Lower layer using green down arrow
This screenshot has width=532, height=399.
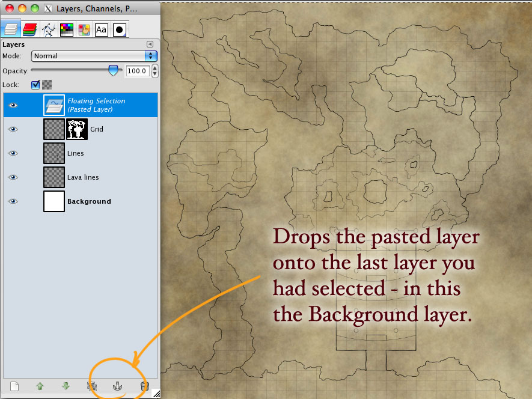[x=66, y=386]
